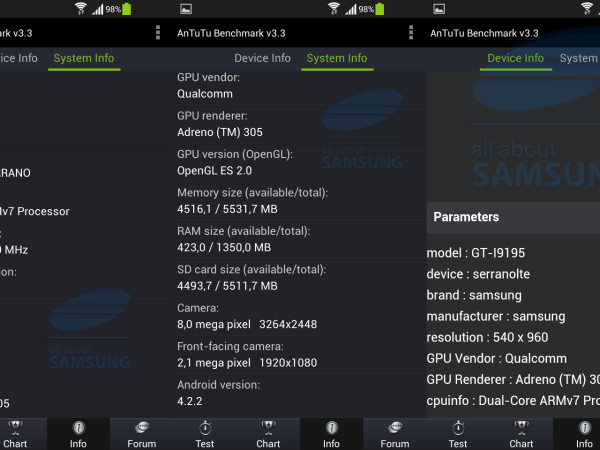Tap Camera 8,0 mega pixel 3264x2448 value
600x450 pixels.
point(247,324)
